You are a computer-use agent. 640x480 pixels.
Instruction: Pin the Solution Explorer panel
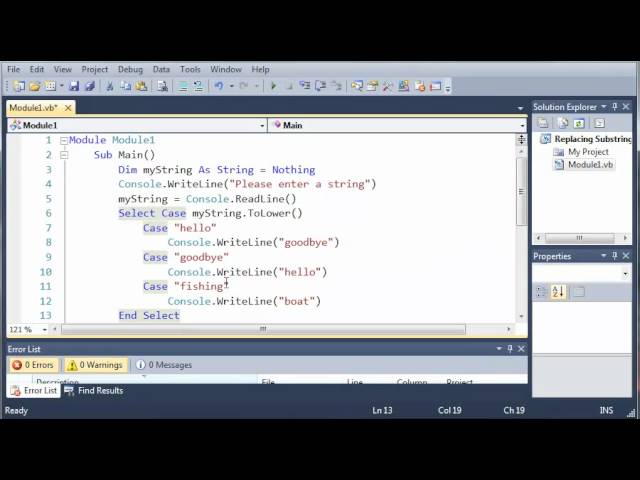(614, 107)
